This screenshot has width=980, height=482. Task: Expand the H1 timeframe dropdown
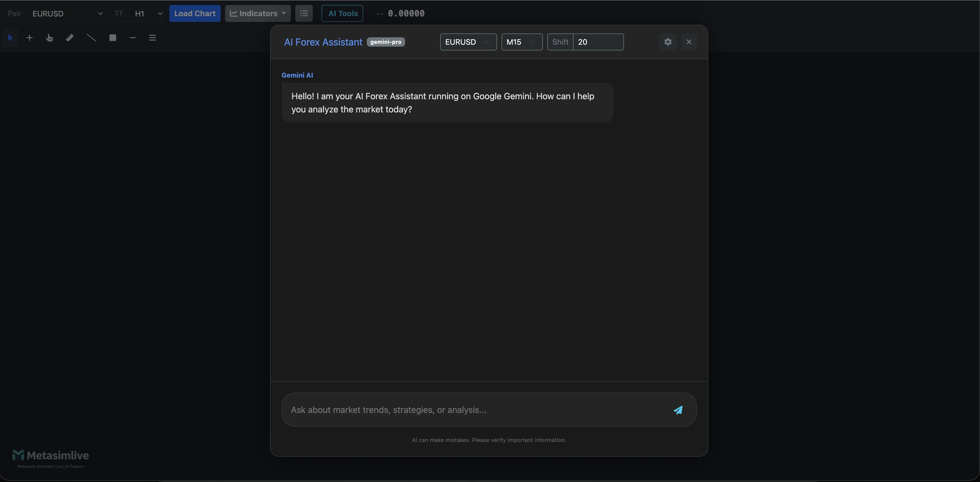click(147, 14)
